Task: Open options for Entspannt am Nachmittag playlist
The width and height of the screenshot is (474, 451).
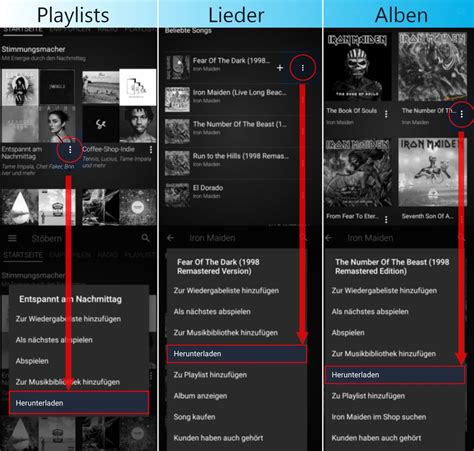Action: [70, 150]
